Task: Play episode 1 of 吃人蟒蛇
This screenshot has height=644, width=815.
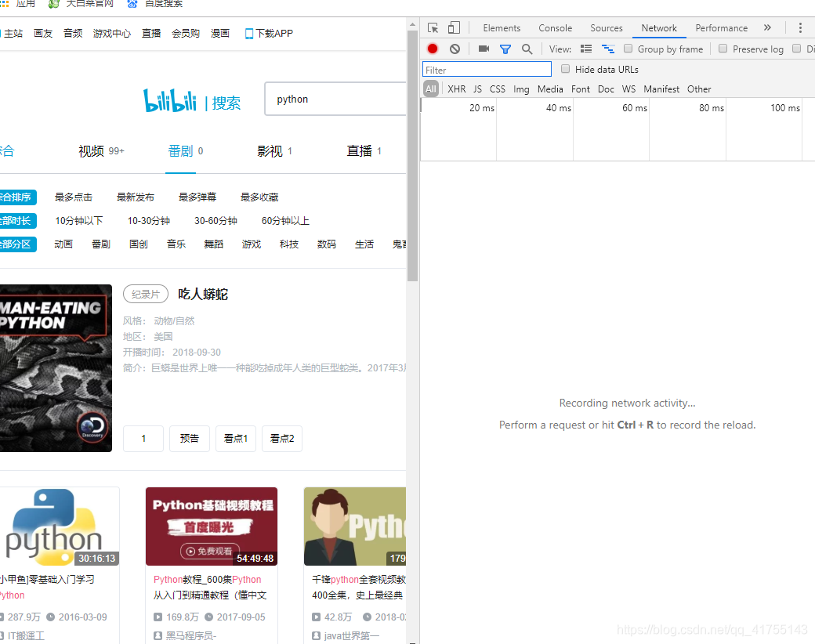Action: pos(143,439)
